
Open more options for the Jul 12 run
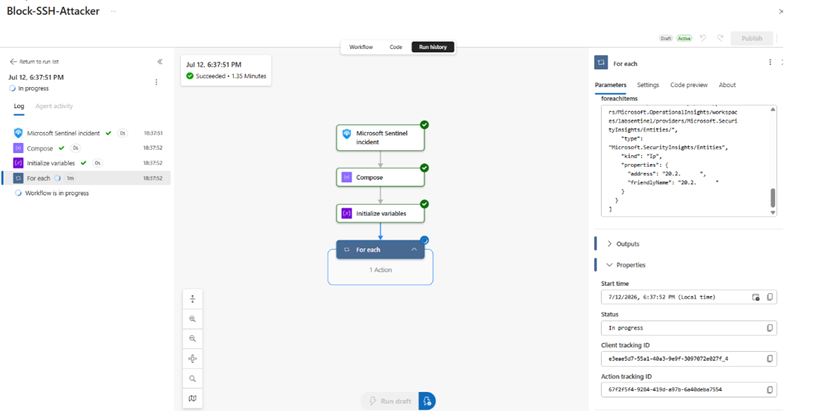pyautogui.click(x=156, y=82)
